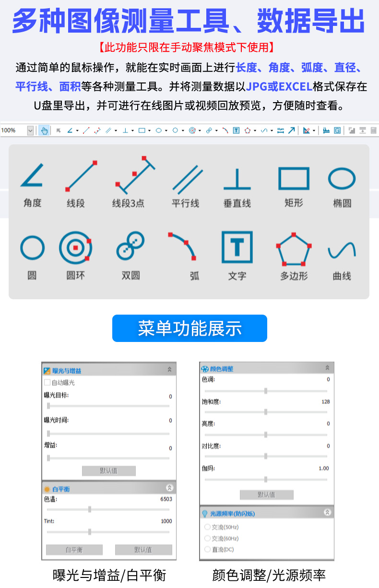Select the perpendicular line tool in toolbar

[125, 130]
